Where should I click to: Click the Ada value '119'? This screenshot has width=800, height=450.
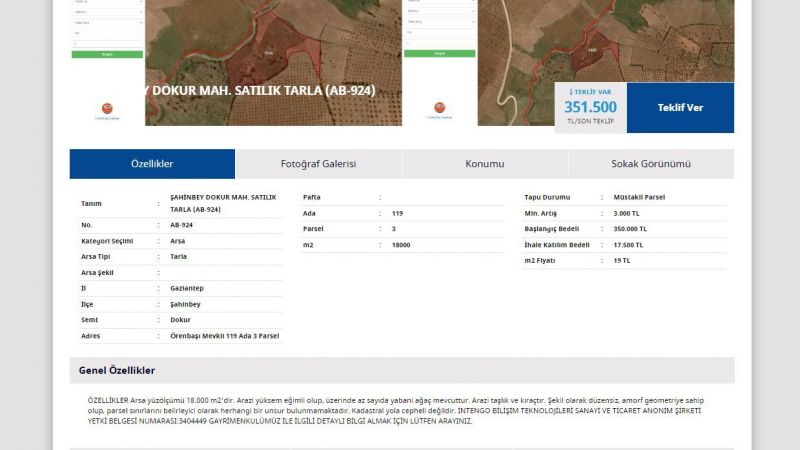[x=397, y=213]
